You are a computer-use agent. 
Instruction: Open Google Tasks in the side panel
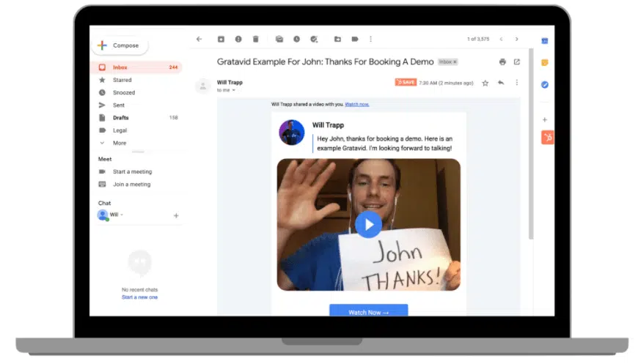pos(544,84)
